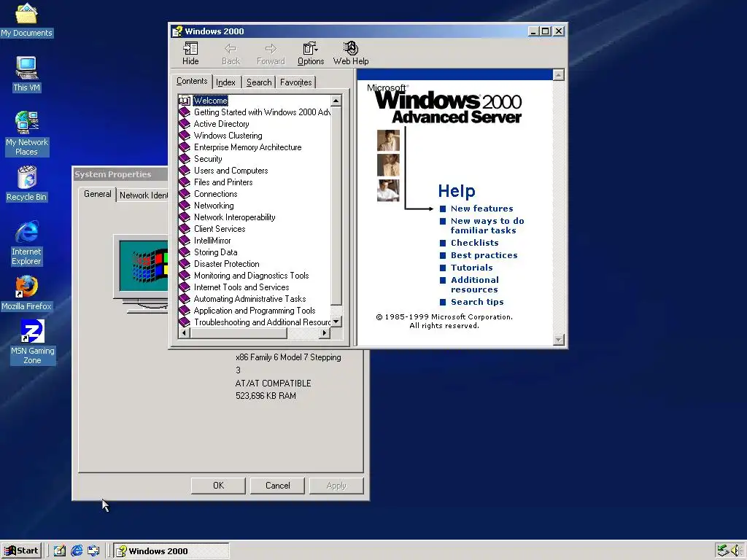Select the This VM computer icon
Screen dimensions: 747x560
pyautogui.click(x=27, y=74)
